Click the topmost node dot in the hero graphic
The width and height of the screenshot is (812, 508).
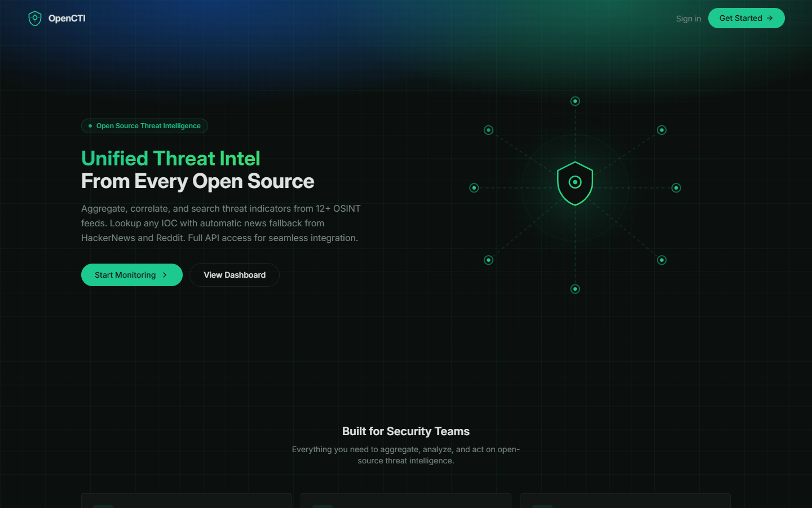pos(575,101)
